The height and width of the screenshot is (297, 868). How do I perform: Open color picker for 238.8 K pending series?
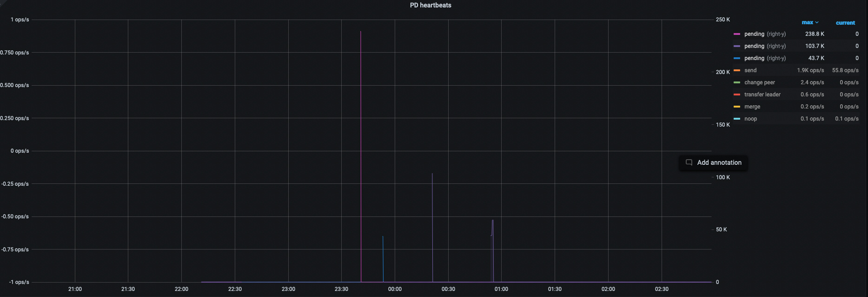(737, 34)
